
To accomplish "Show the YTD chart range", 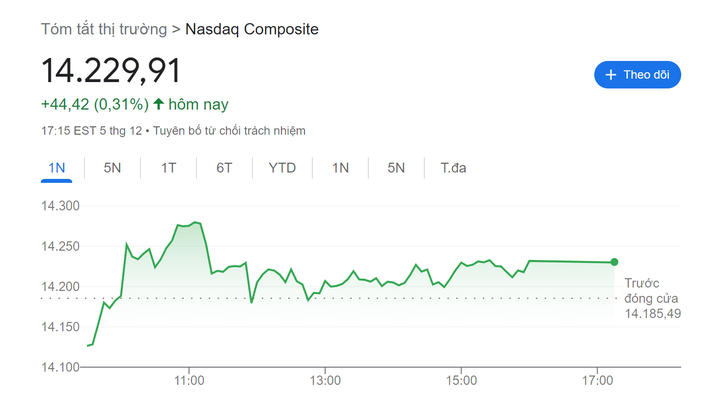I will [282, 168].
